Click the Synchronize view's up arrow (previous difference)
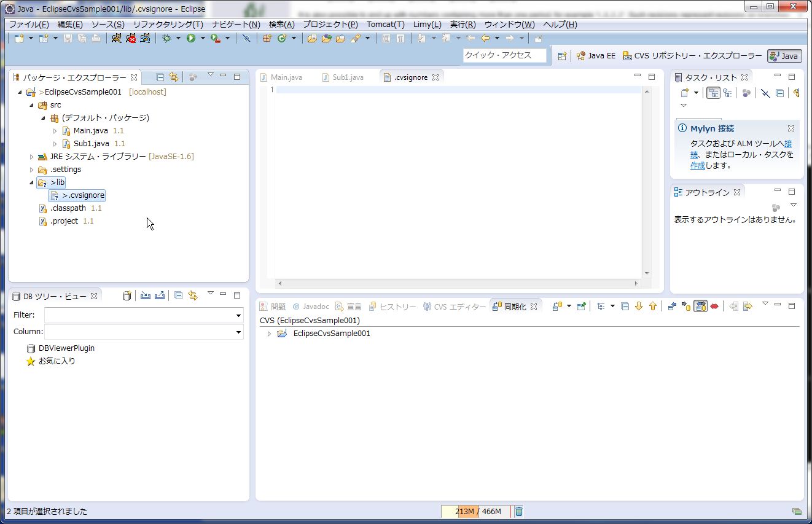The height and width of the screenshot is (524, 812). pos(652,306)
